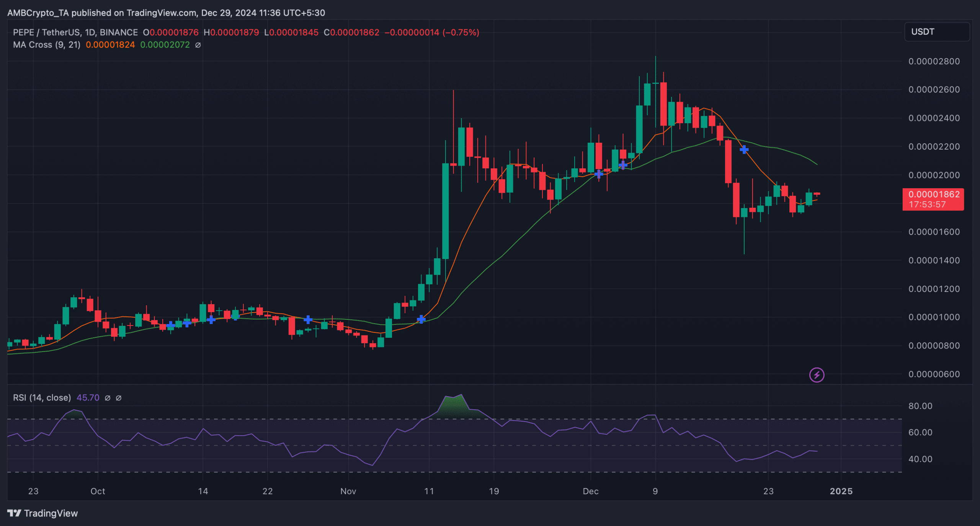The height and width of the screenshot is (526, 980).
Task: Click the purple lightning bolt icon
Action: [817, 375]
